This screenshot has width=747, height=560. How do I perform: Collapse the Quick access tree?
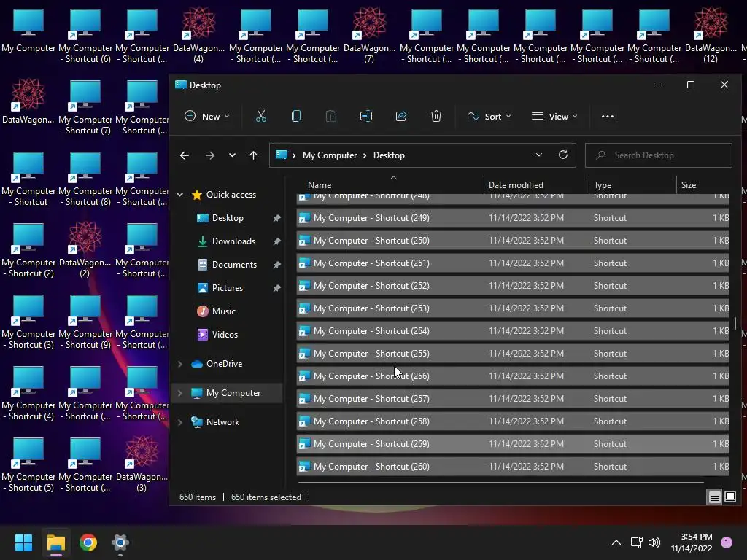(x=180, y=194)
